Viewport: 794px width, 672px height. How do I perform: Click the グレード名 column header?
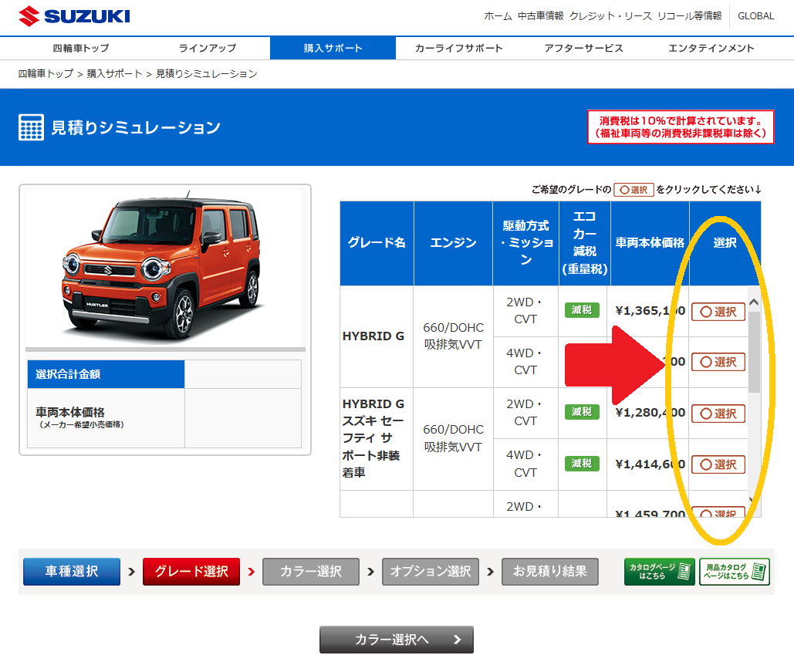click(x=377, y=243)
